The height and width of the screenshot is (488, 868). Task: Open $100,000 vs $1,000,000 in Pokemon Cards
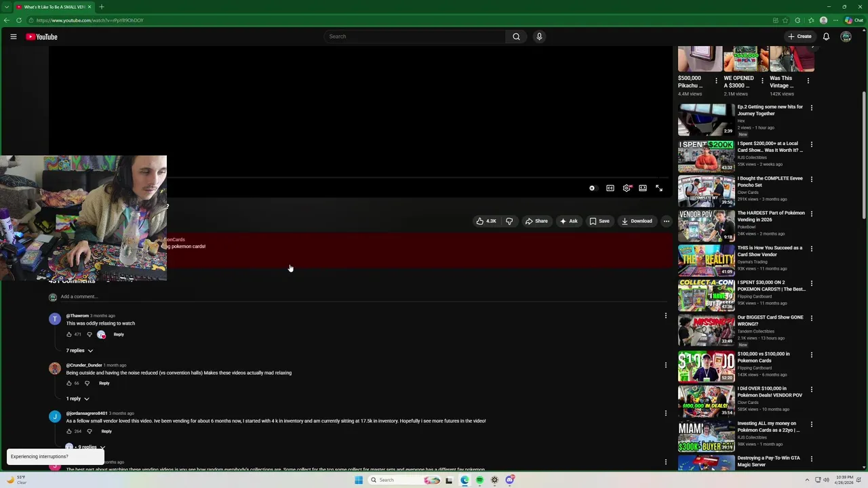coord(764,357)
